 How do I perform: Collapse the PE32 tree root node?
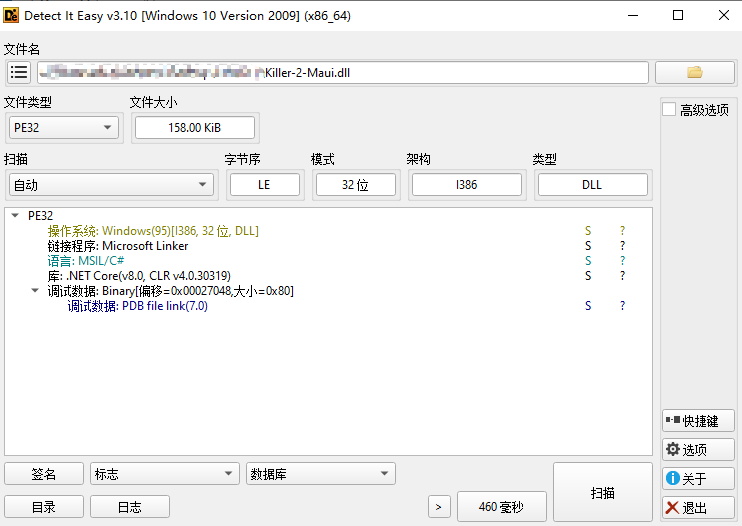click(x=15, y=216)
